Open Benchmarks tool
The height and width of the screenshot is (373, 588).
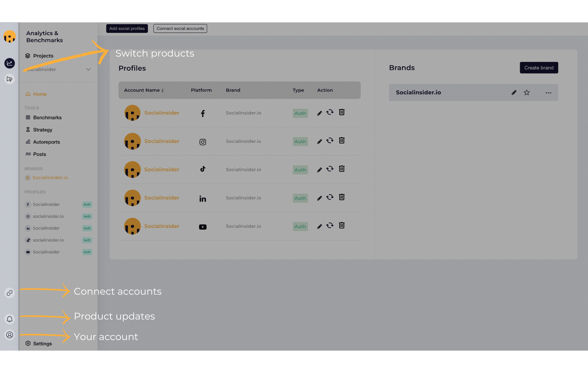tap(44, 117)
